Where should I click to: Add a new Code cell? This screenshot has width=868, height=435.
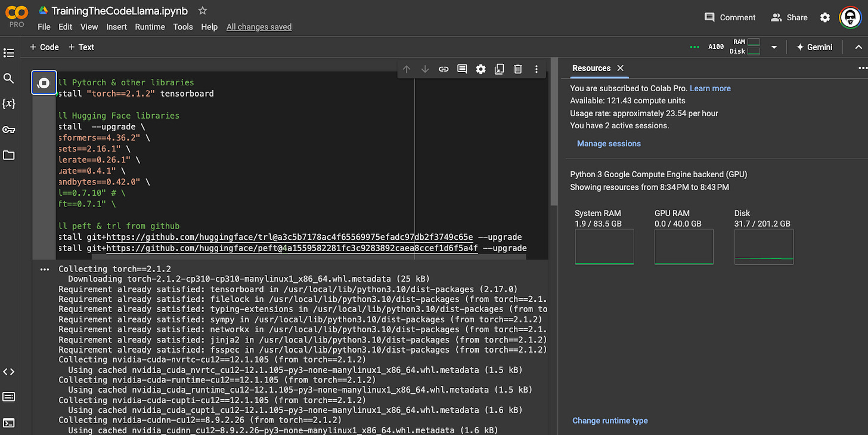coord(45,47)
